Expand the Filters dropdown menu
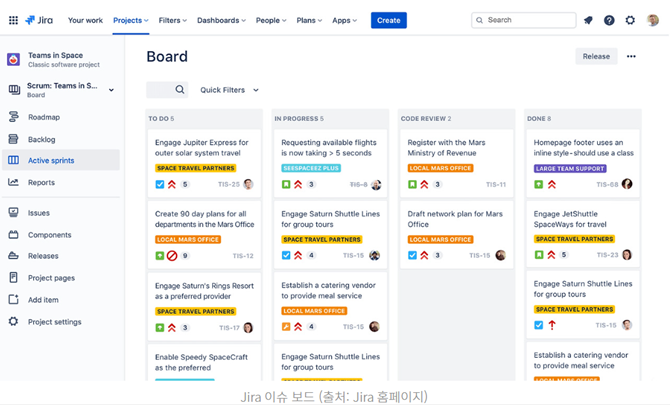The image size is (670, 405). (x=173, y=20)
